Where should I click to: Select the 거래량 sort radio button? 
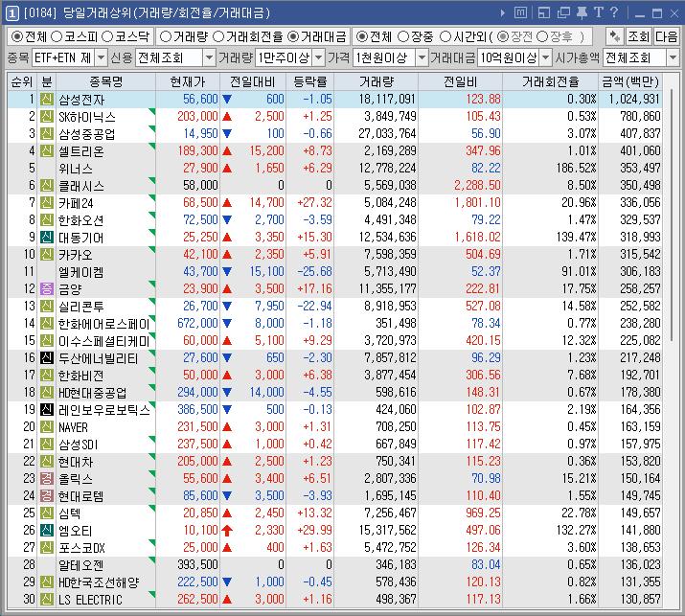tap(165, 36)
